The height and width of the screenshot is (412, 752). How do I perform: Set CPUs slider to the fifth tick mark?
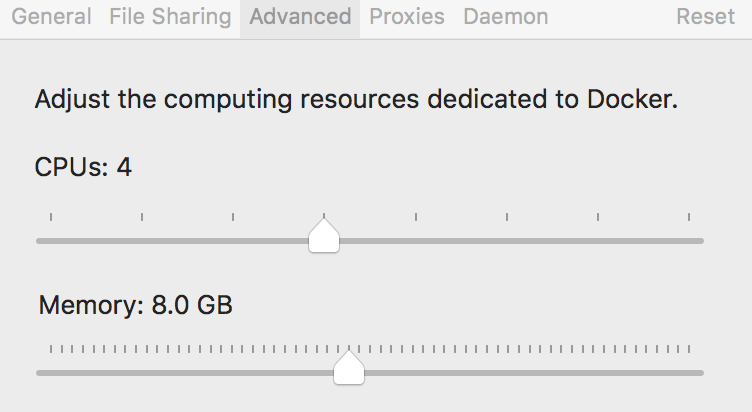coord(416,241)
